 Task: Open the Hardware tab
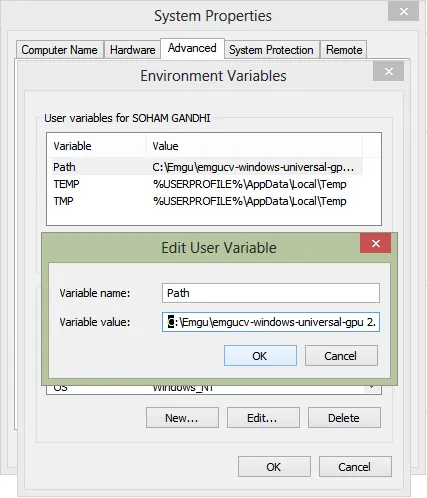tap(133, 50)
